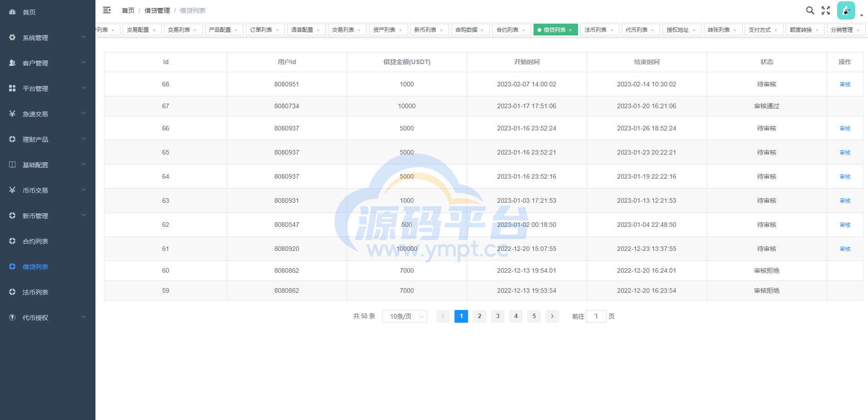The width and height of the screenshot is (868, 420).
Task: Go to pagination page 2
Action: (479, 316)
